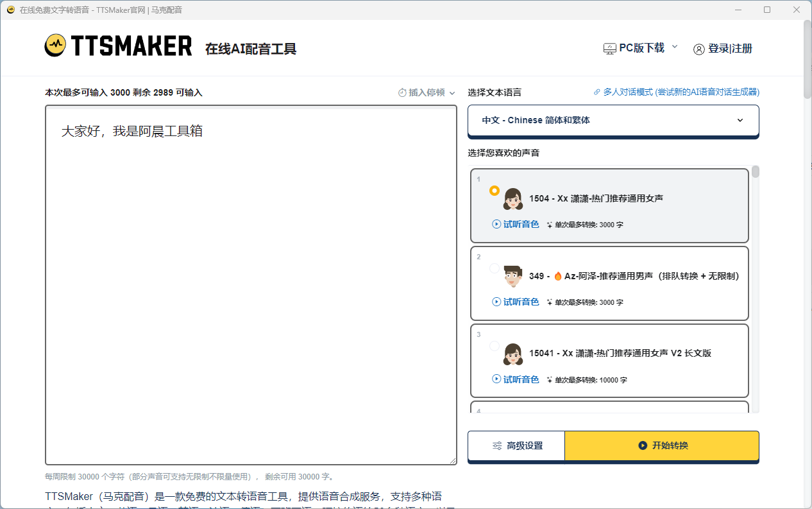Click the avatar of voice 349 阿泽
This screenshot has width=812, height=509.
click(x=513, y=276)
